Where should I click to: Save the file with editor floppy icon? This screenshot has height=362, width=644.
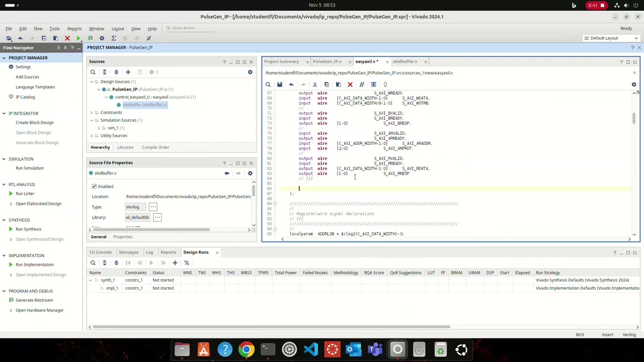pyautogui.click(x=280, y=84)
